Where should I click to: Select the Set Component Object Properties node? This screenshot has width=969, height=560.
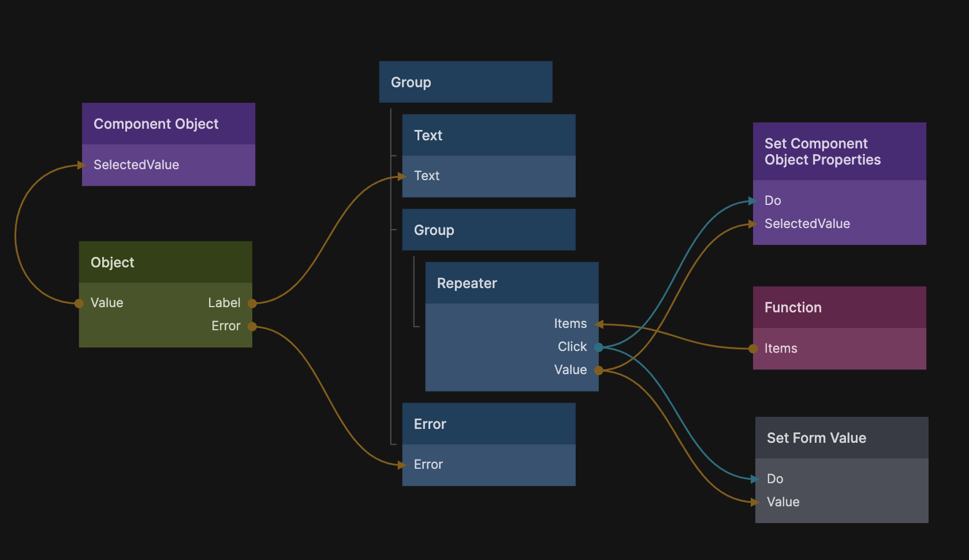(x=839, y=151)
